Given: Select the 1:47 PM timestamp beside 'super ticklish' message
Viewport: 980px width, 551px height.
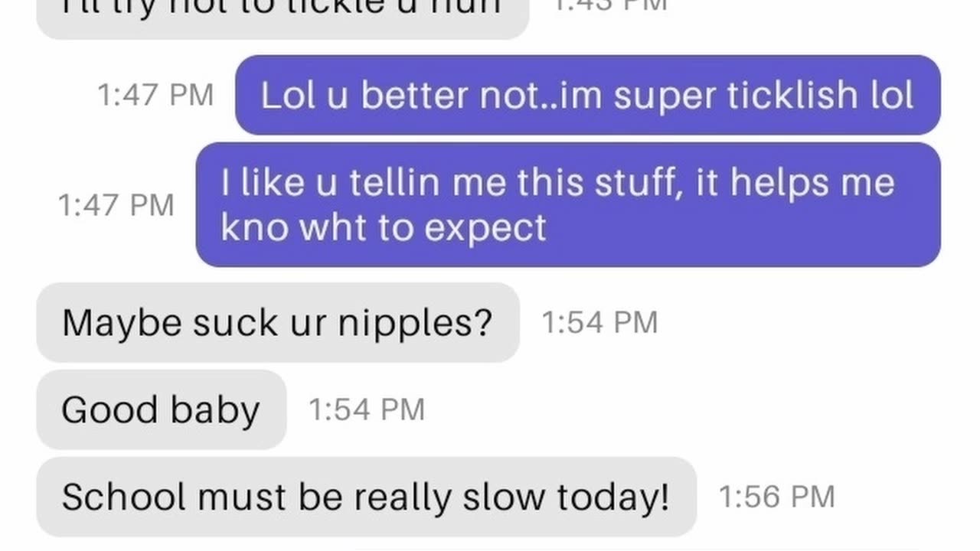Looking at the screenshot, I should (x=155, y=95).
